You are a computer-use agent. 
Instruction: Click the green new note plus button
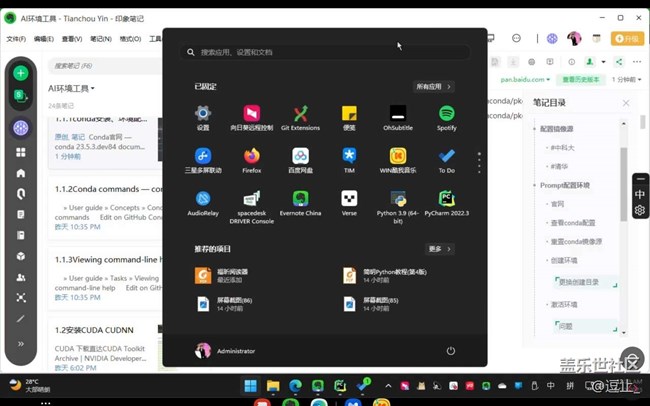coord(20,73)
